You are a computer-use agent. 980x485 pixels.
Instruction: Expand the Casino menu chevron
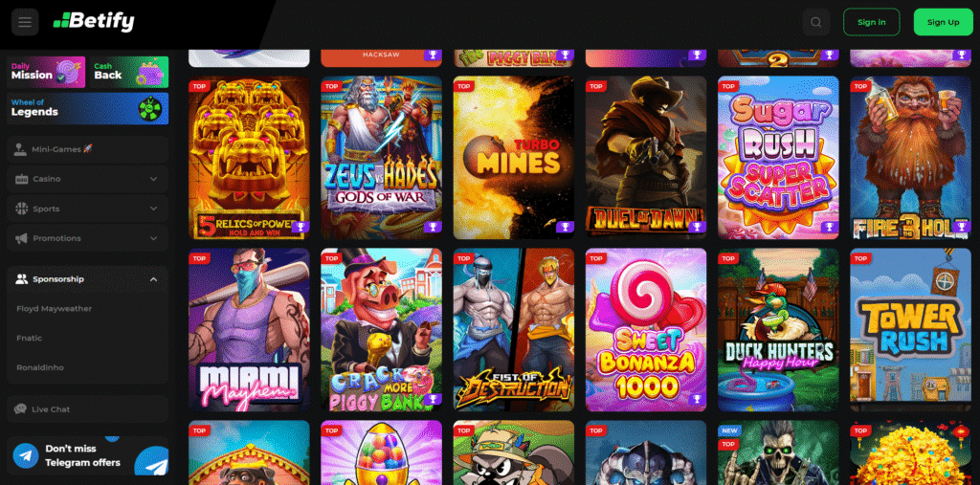(x=154, y=180)
